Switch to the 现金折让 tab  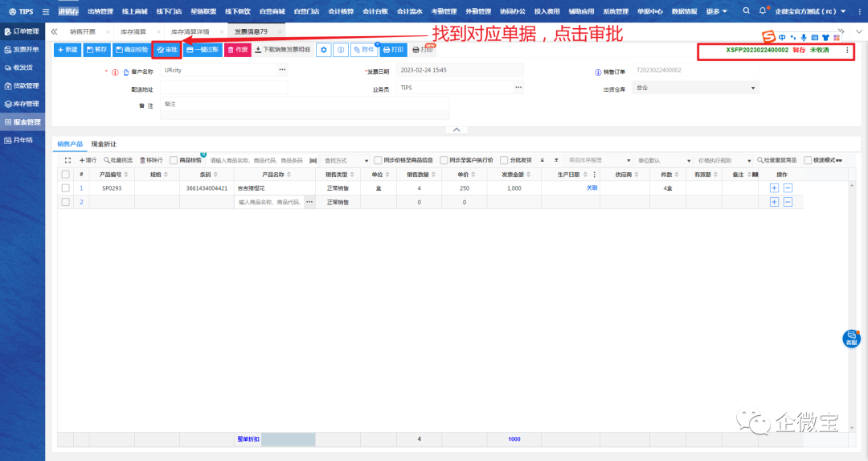coord(104,144)
